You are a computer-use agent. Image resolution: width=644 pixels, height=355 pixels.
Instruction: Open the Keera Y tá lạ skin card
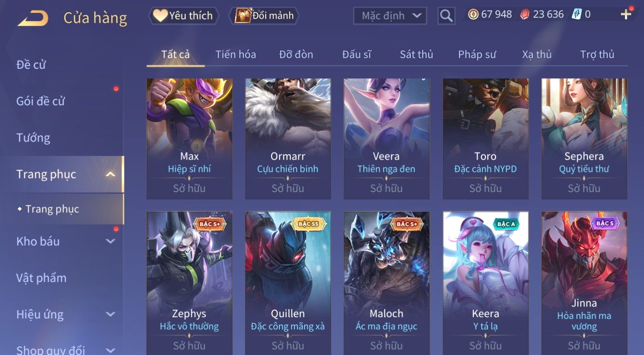pyautogui.click(x=485, y=283)
